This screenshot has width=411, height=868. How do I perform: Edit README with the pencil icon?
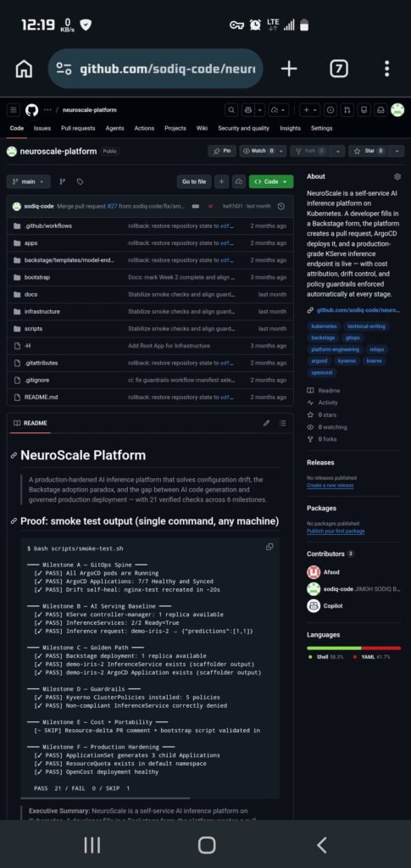coord(267,423)
